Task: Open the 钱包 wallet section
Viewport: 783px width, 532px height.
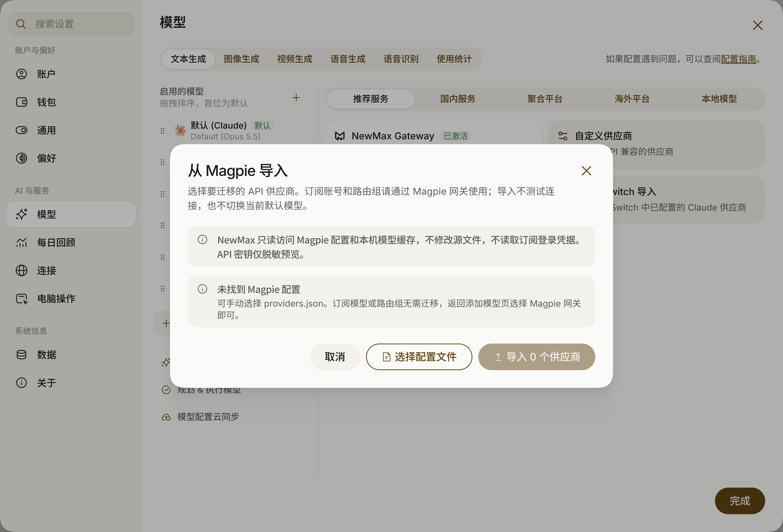Action: pos(71,102)
